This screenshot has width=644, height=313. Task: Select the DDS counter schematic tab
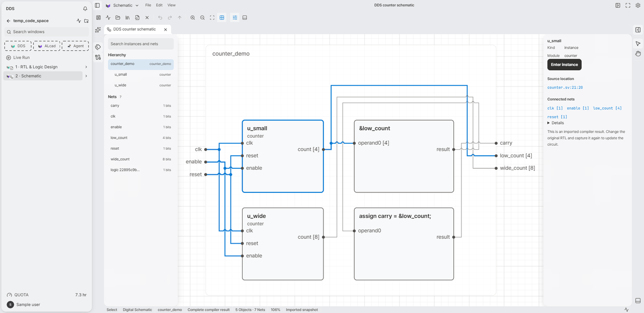point(134,29)
